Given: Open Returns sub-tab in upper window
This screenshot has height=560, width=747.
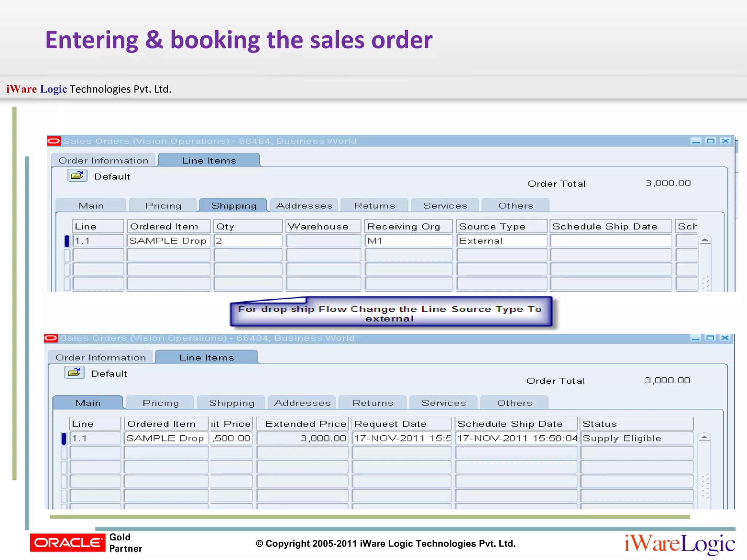Looking at the screenshot, I should tap(375, 206).
